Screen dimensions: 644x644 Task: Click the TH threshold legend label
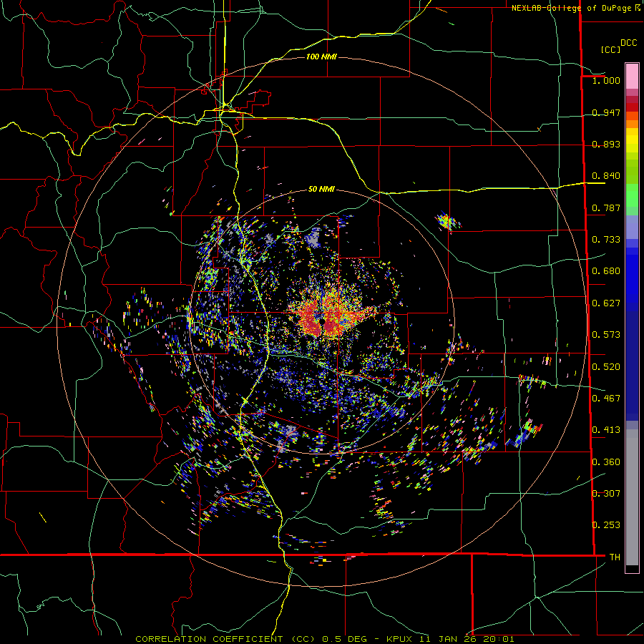click(615, 557)
